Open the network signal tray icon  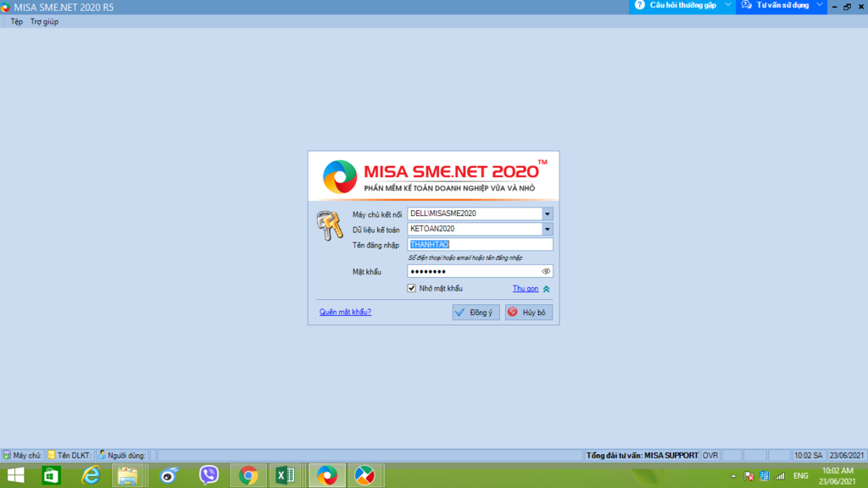coord(780,476)
